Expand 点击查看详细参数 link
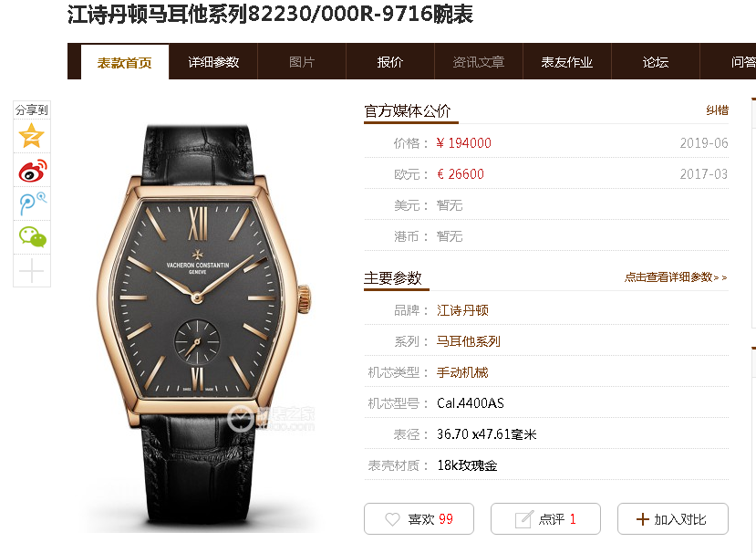Viewport: 756px width, 553px height. tap(676, 277)
